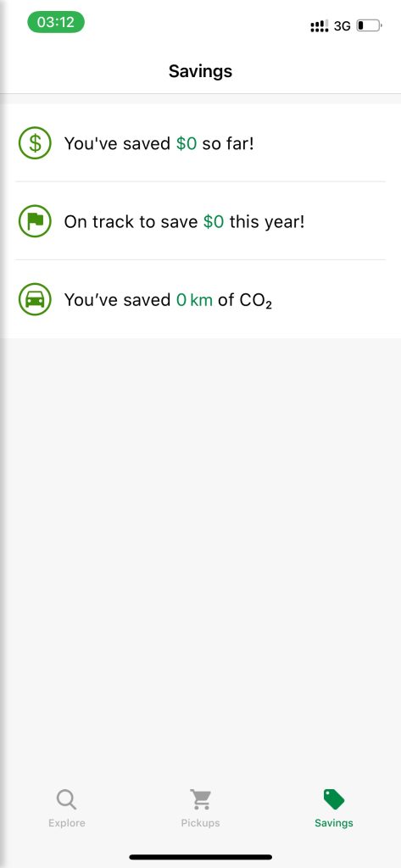Select the Savings tag icon
The width and height of the screenshot is (401, 868).
click(333, 799)
